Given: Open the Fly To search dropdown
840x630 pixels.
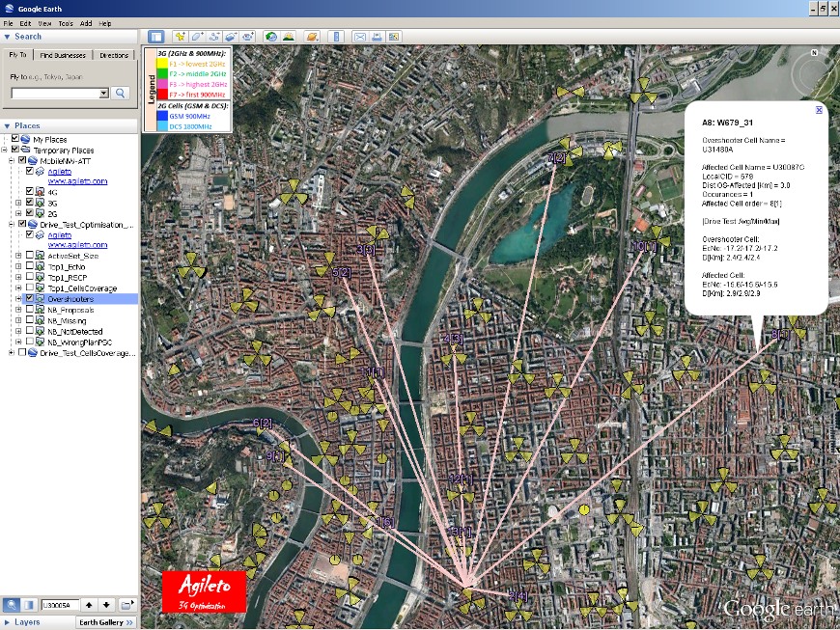Looking at the screenshot, I should [103, 94].
